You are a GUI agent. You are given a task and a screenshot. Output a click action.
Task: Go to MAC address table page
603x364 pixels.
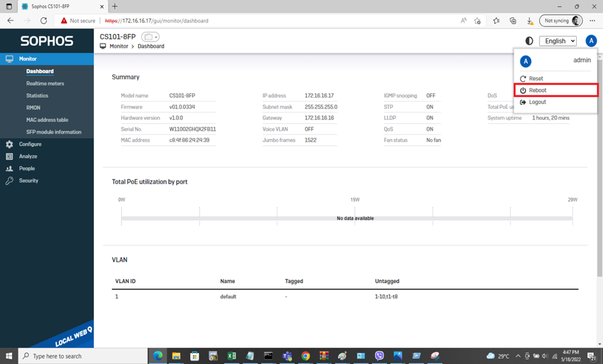47,120
